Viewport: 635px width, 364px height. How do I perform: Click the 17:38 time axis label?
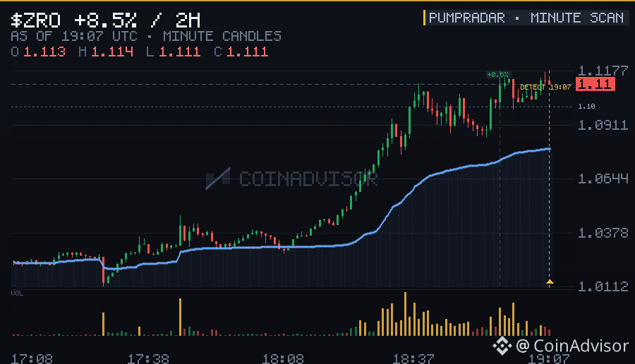[x=148, y=359]
